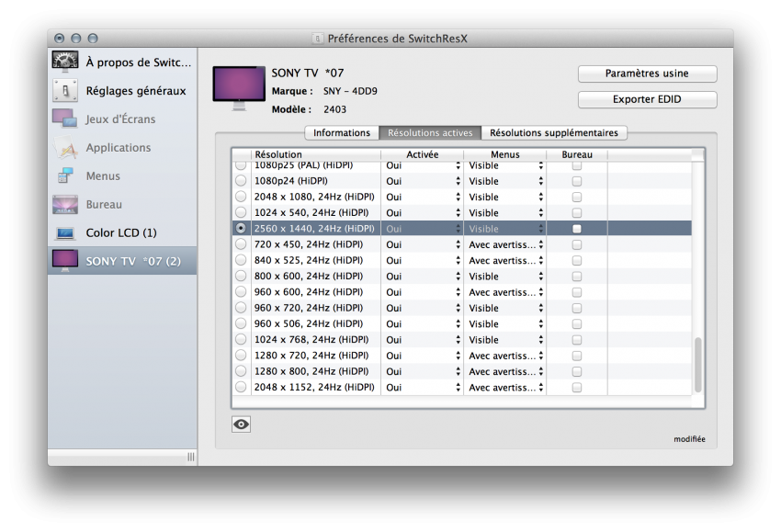The width and height of the screenshot is (781, 532).
Task: Enable Bureau checkbox for 1024 x 768 row
Action: [577, 340]
